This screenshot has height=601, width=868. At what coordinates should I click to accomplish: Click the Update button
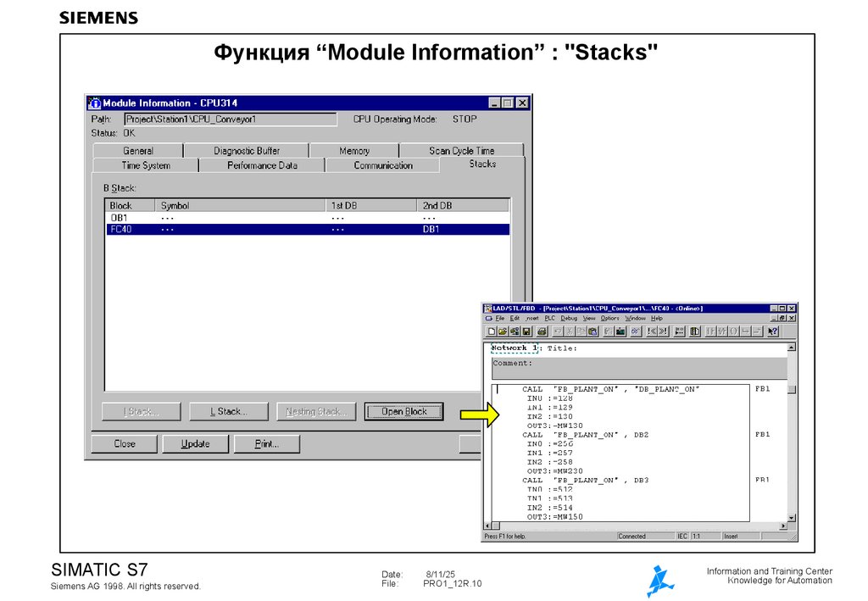pyautogui.click(x=195, y=443)
